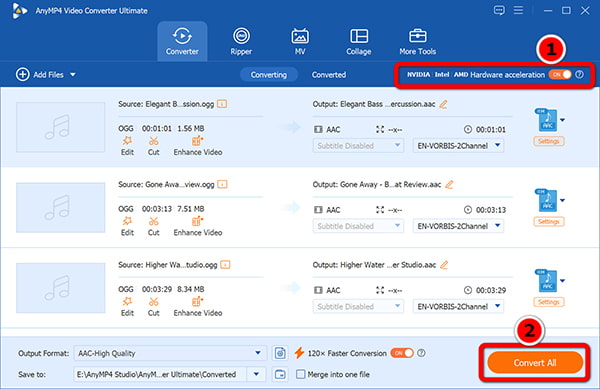Open the hamburger menu in title bar
The height and width of the screenshot is (389, 600).
[x=518, y=10]
